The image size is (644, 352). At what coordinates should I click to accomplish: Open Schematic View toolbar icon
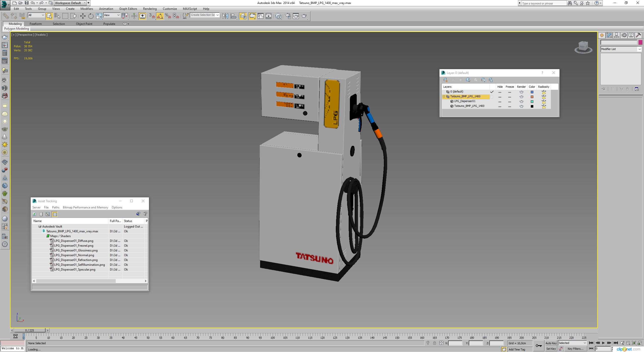[269, 16]
